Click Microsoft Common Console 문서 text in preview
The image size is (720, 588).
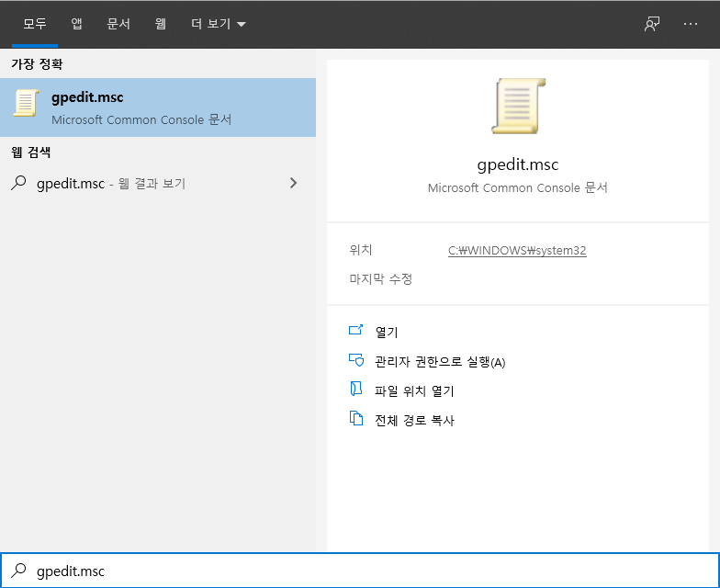(x=518, y=187)
